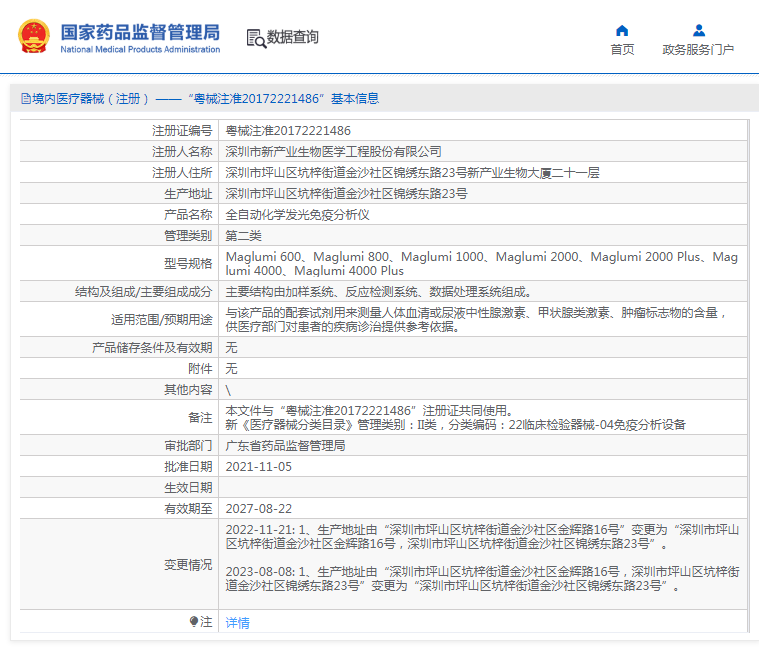Click National Medical Products Administration text

point(140,49)
